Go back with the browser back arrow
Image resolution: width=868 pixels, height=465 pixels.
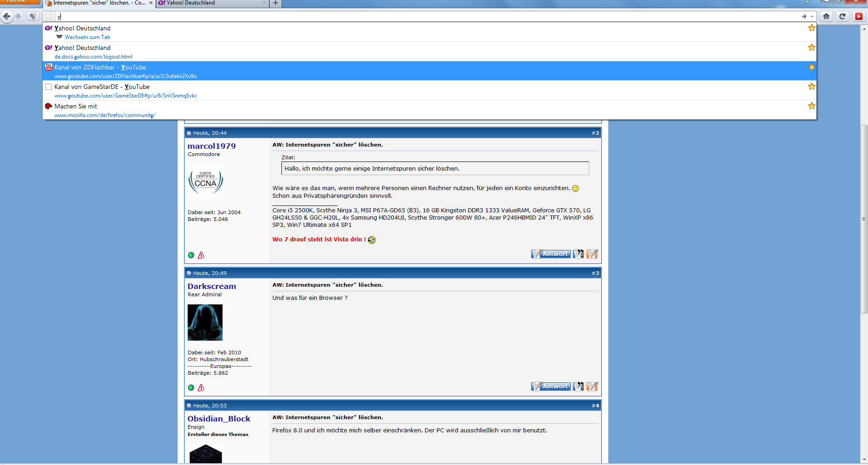[x=6, y=16]
